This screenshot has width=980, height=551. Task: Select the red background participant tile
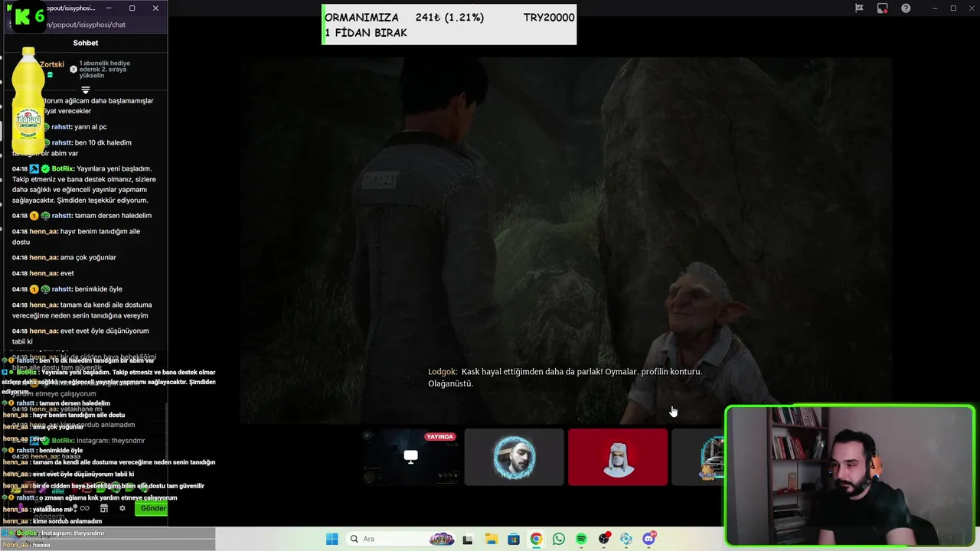pyautogui.click(x=618, y=457)
